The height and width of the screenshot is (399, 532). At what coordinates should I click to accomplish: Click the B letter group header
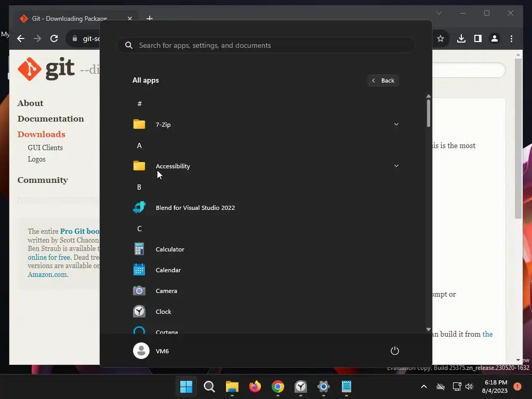click(139, 187)
